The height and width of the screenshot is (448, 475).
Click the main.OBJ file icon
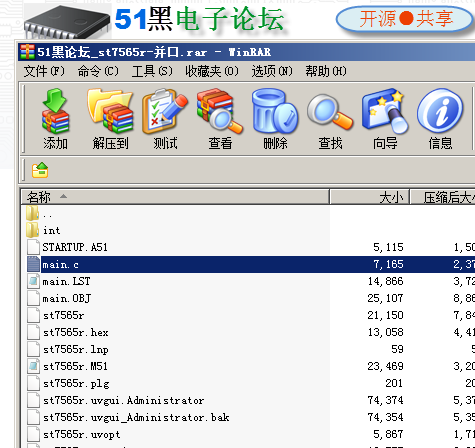click(x=33, y=298)
